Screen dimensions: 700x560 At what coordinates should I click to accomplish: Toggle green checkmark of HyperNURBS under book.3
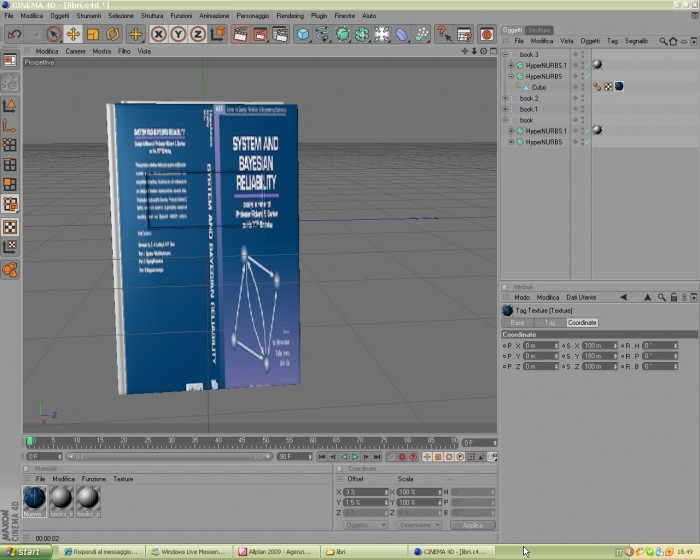(x=587, y=76)
